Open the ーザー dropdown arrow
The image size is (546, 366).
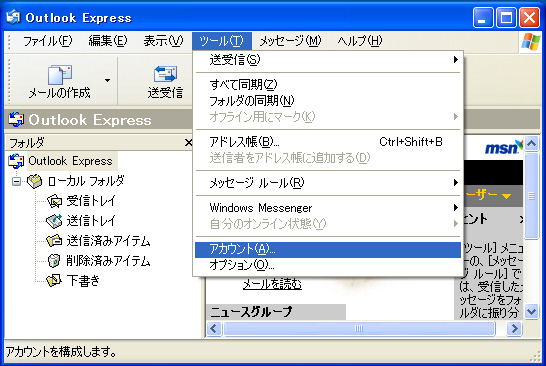coord(506,196)
